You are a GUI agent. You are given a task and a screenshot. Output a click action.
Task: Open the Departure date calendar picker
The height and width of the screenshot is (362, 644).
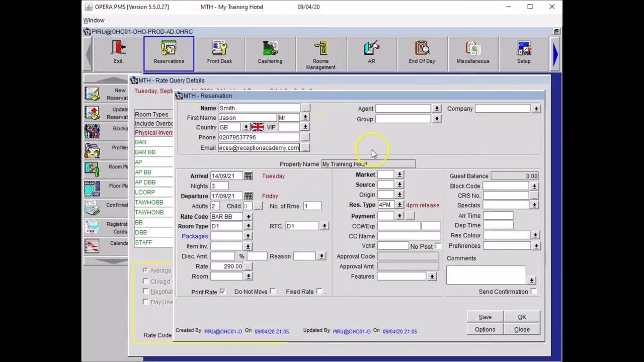pyautogui.click(x=248, y=196)
